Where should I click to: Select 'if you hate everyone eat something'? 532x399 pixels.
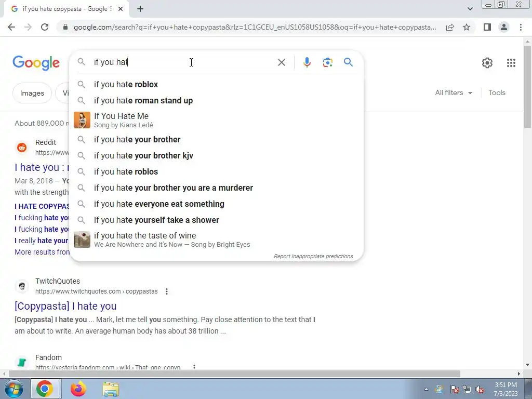pos(217,204)
